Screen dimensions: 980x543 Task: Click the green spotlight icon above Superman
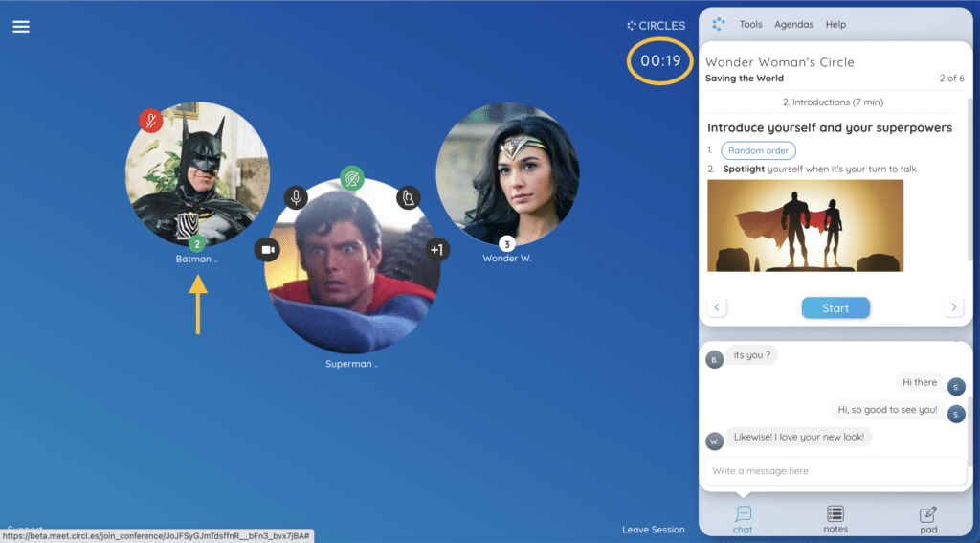pos(352,178)
